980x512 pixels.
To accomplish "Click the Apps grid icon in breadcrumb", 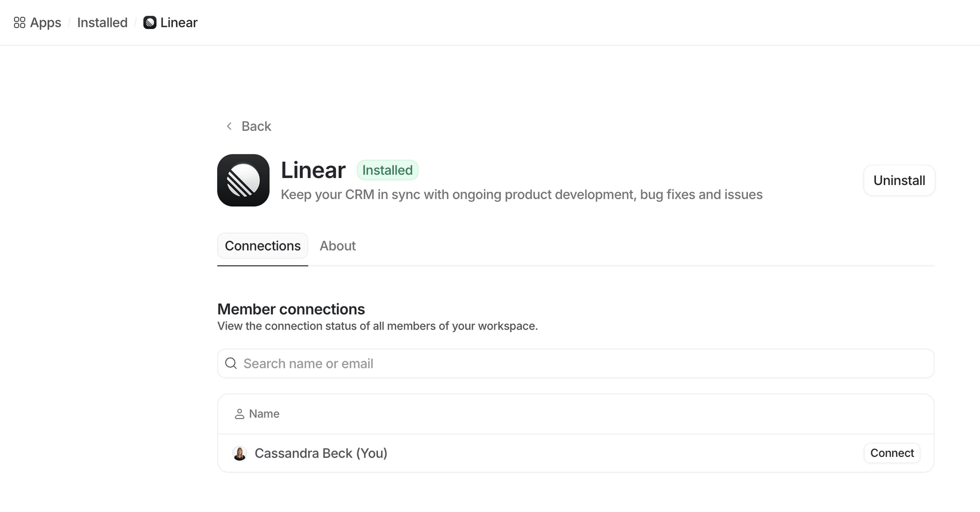I will coord(19,22).
